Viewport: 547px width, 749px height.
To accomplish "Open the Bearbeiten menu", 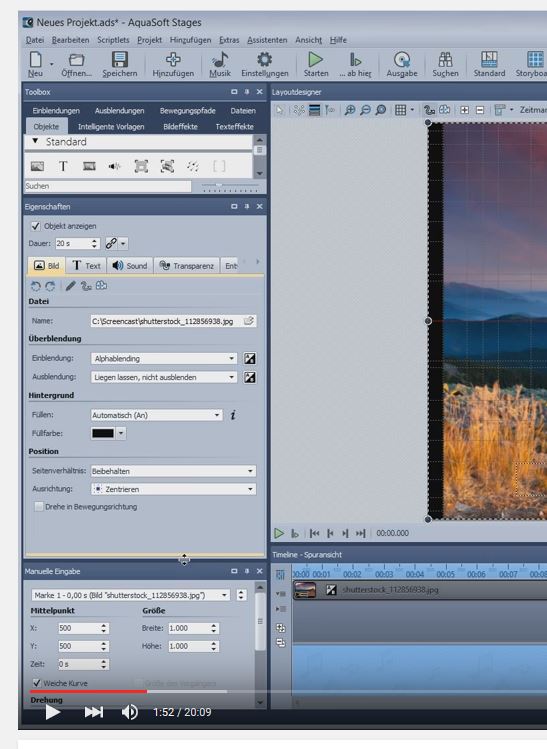I will click(70, 40).
